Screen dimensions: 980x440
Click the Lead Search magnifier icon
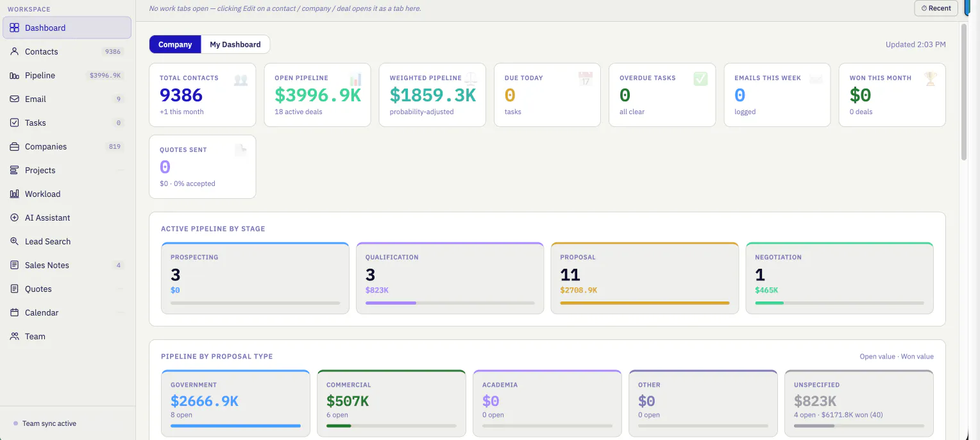[x=14, y=241]
